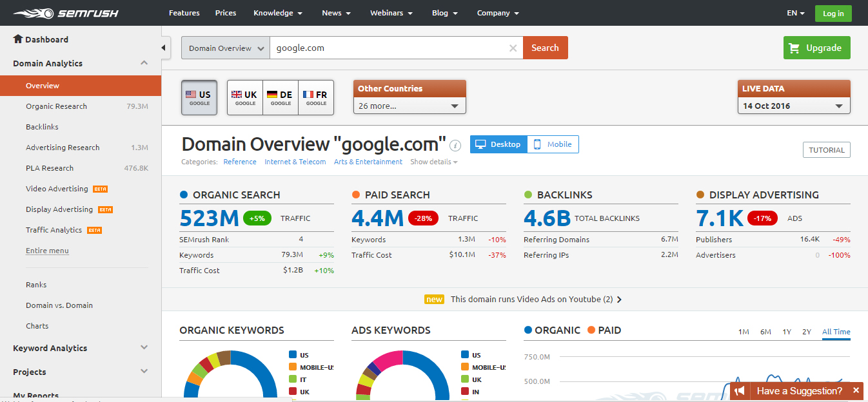Viewport: 868px width, 402px height.
Task: Select the FR Google database flag
Action: click(x=315, y=97)
